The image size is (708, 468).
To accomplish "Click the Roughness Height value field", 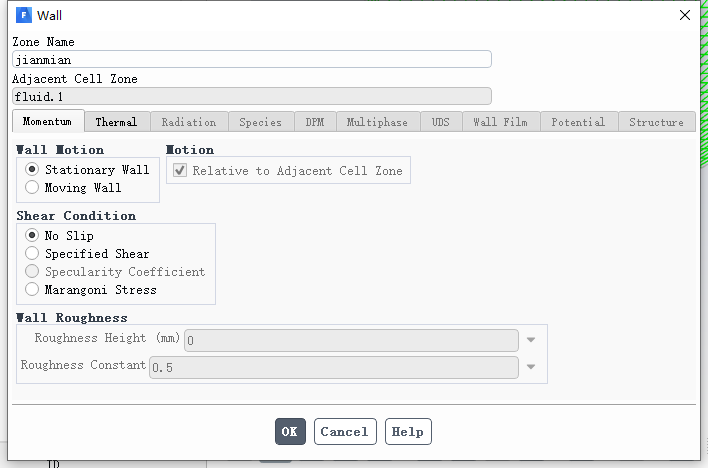I will [x=351, y=340].
